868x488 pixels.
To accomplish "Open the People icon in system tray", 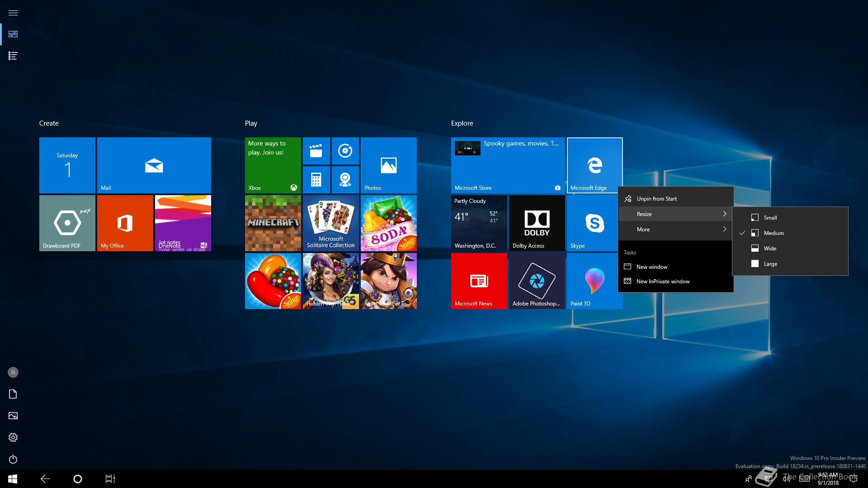I will click(x=749, y=479).
